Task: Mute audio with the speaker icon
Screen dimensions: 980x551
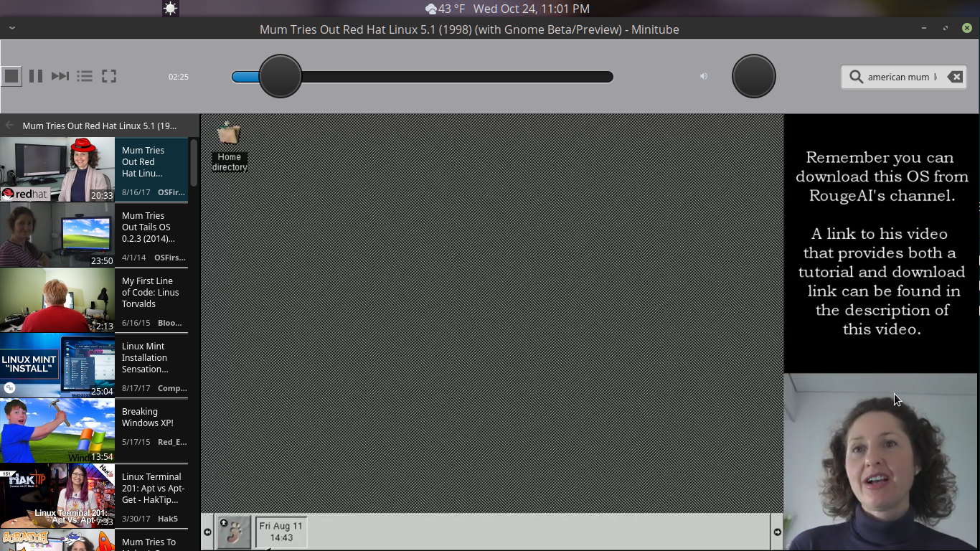Action: point(704,76)
